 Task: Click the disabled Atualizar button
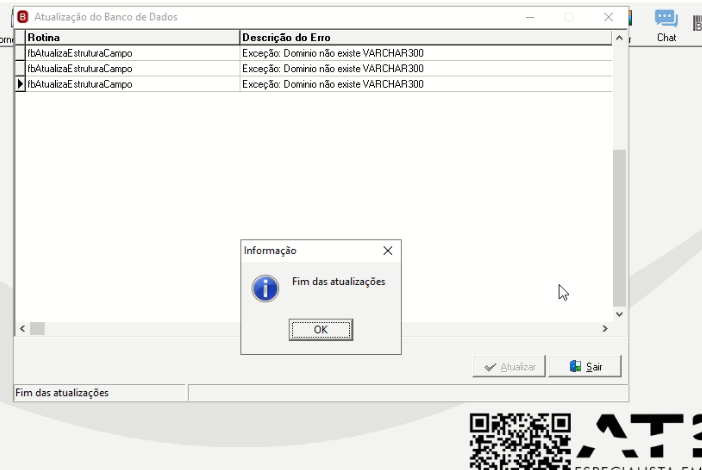point(509,367)
